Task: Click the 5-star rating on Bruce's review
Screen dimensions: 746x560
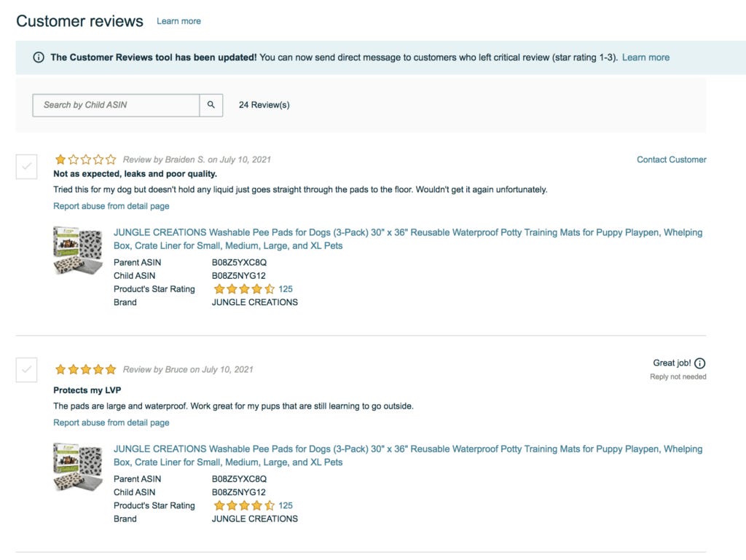Action: coord(85,369)
